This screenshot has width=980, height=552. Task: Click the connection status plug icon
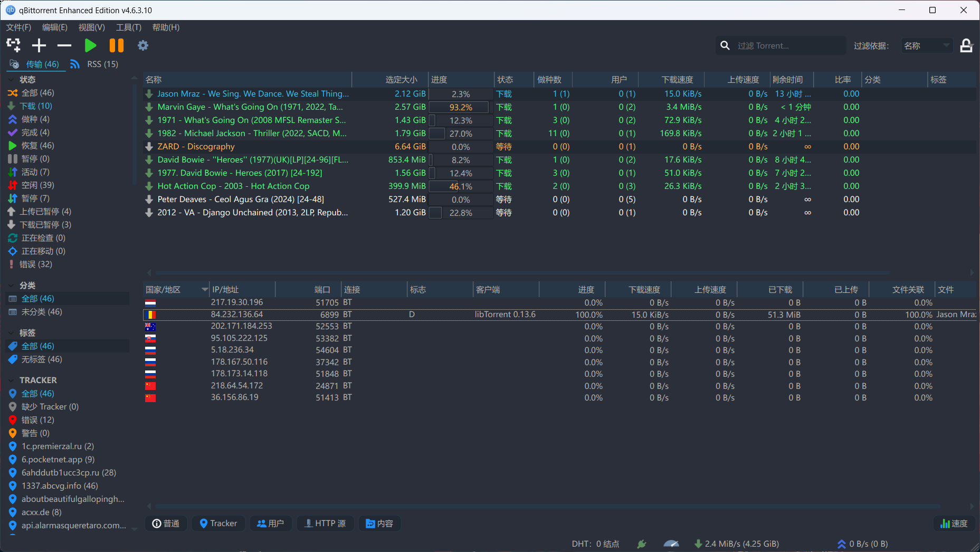point(642,544)
